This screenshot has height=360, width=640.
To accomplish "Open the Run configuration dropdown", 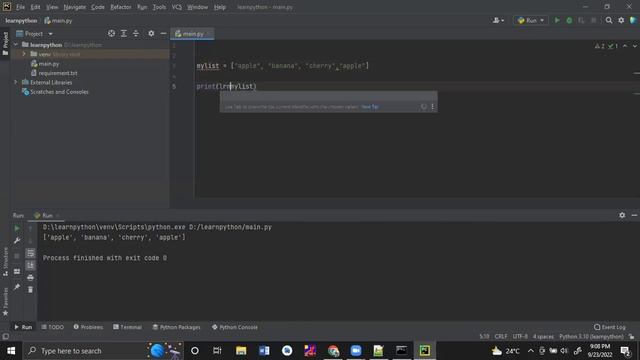I will (530, 20).
